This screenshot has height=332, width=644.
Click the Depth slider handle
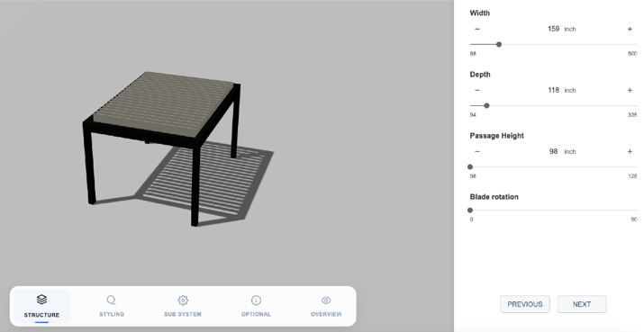[x=486, y=105]
